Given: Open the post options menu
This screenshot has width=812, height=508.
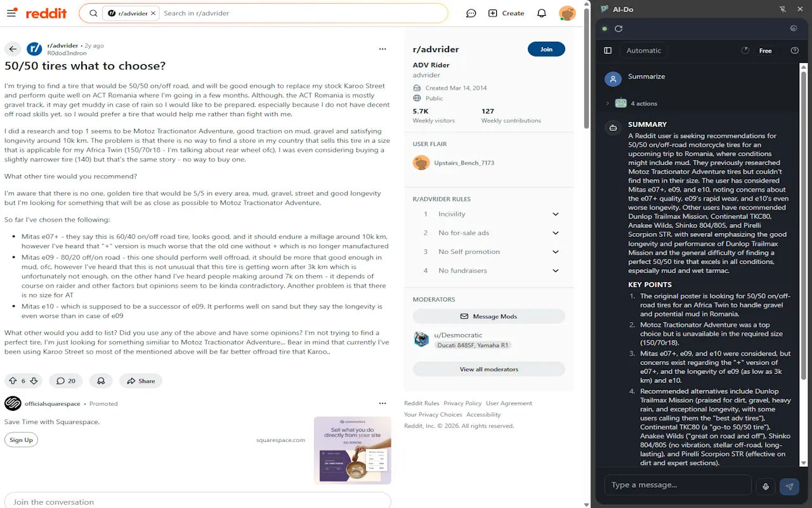Looking at the screenshot, I should pos(383,48).
